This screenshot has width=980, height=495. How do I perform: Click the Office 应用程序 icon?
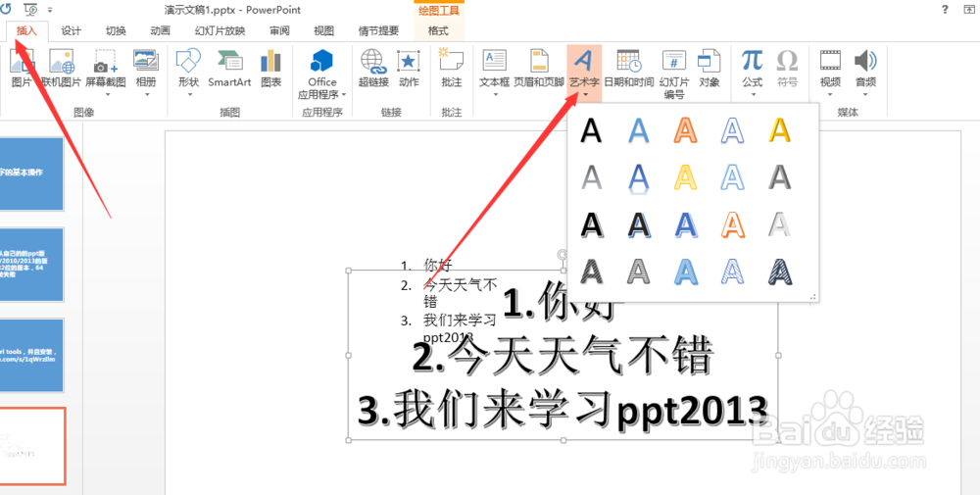(321, 61)
